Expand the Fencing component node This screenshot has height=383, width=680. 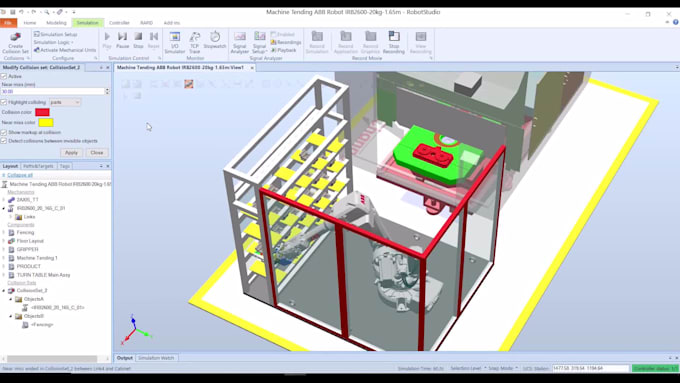[x=4, y=233]
